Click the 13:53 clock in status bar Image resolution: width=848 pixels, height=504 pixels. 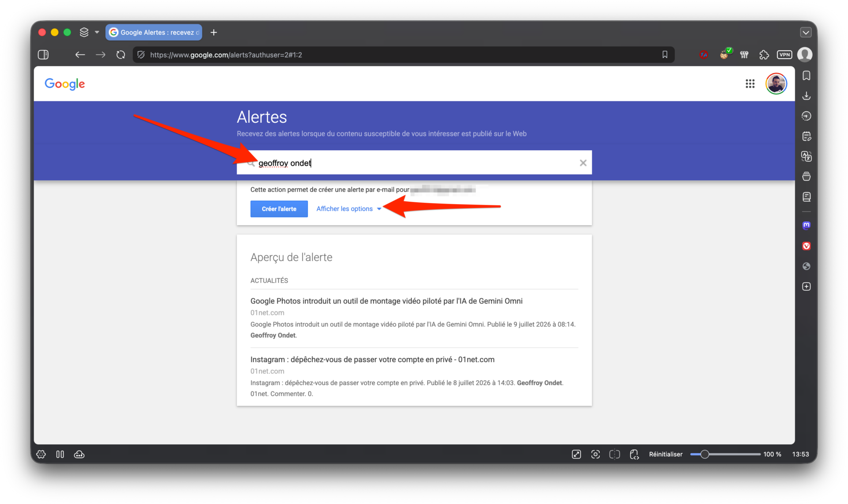[800, 454]
